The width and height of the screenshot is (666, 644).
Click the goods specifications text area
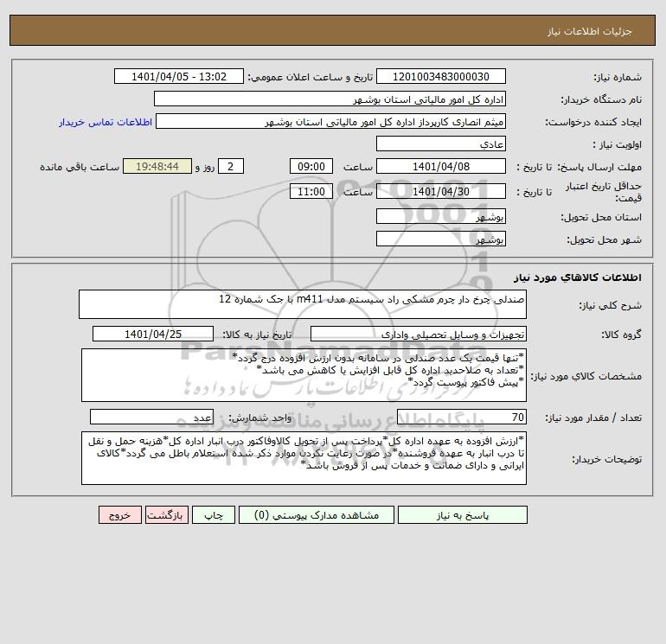coord(304,375)
